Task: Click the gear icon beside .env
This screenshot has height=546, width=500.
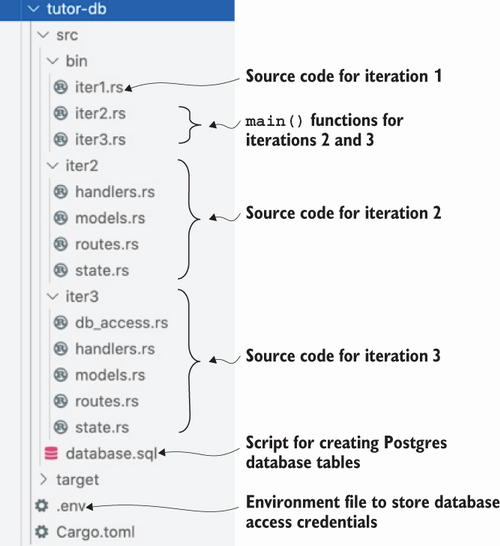Action: [42, 506]
